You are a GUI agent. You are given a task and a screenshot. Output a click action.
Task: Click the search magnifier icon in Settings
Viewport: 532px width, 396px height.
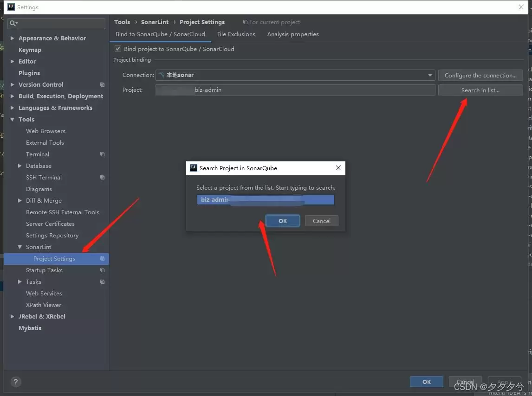point(13,23)
